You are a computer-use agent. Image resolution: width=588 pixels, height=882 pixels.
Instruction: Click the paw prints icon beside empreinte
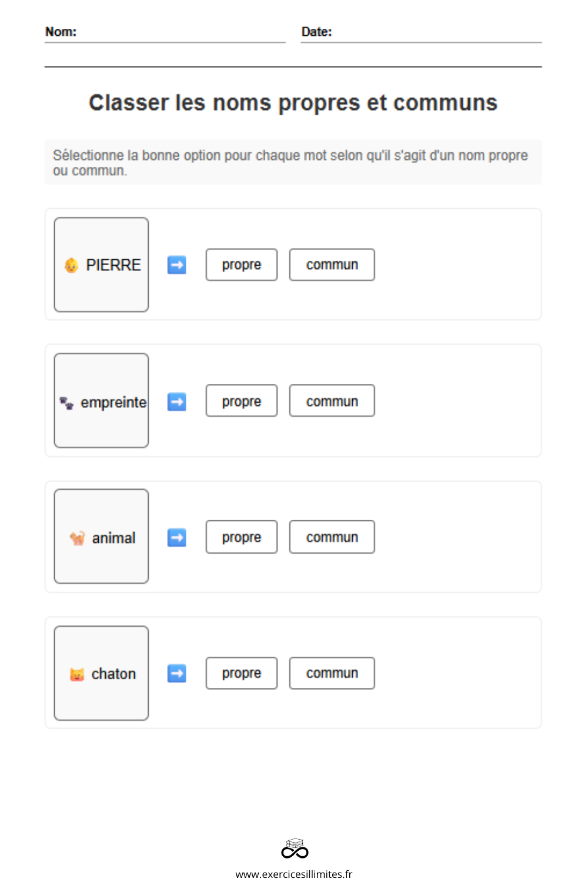[x=66, y=403]
